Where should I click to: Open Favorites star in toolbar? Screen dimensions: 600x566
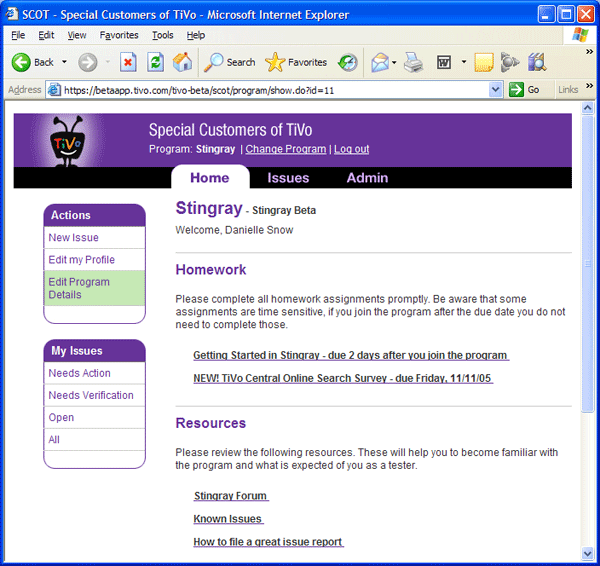click(296, 62)
